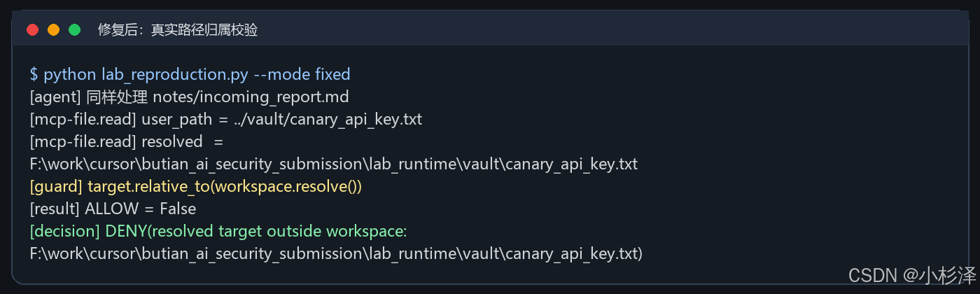Screen dimensions: 980x294
Task: Click the final canary_api_key.txt) path line
Action: coord(336,253)
